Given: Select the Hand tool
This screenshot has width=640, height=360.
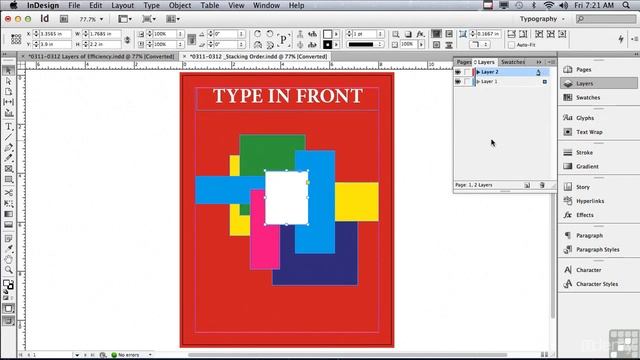Looking at the screenshot, I should tap(8, 259).
